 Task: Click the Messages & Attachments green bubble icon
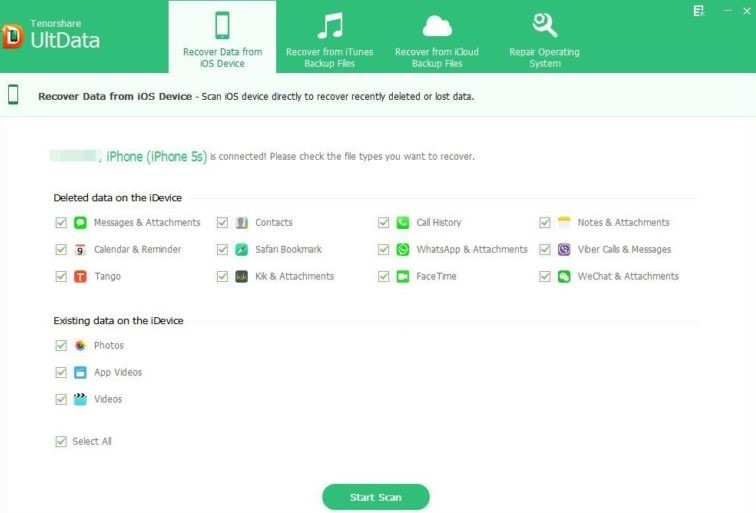80,223
